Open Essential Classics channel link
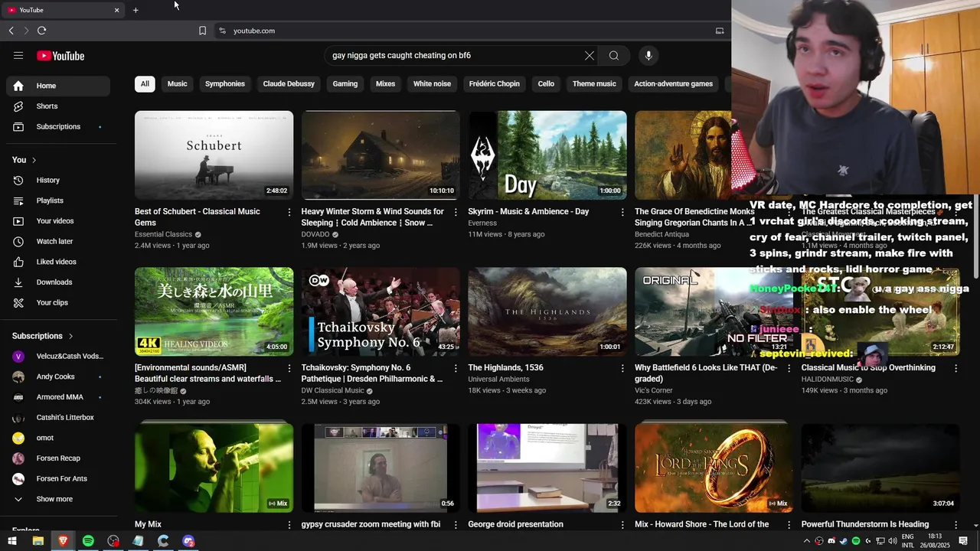 (163, 234)
